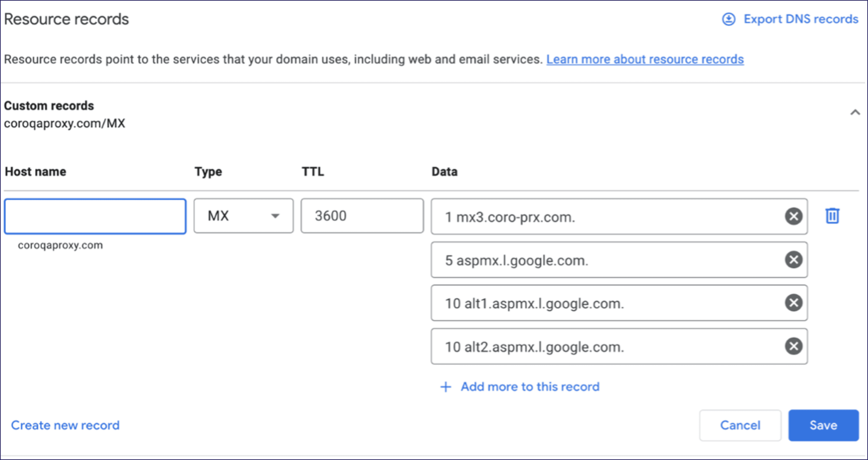The height and width of the screenshot is (460, 868).
Task: Open Learn more about resource records
Action: pos(645,59)
